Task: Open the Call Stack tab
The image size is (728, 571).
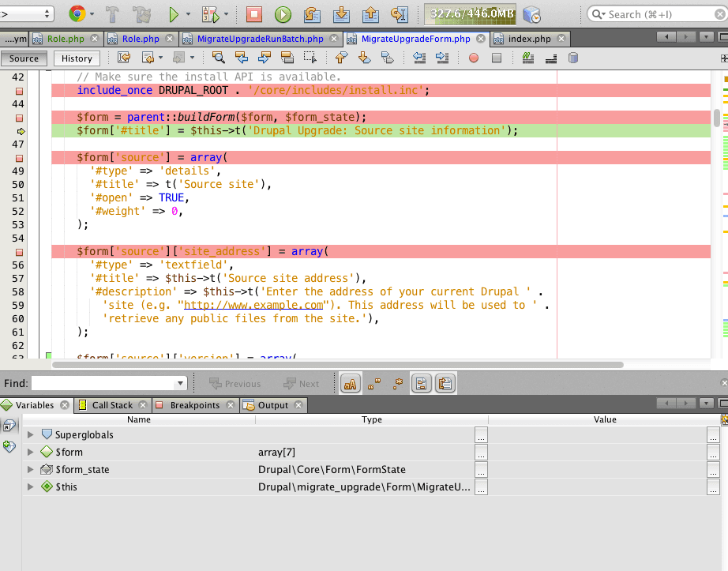Action: pos(112,405)
